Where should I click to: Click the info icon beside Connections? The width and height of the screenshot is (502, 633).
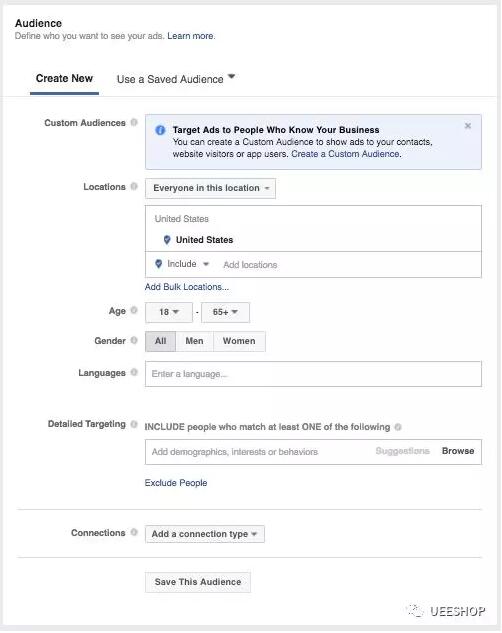(x=134, y=532)
